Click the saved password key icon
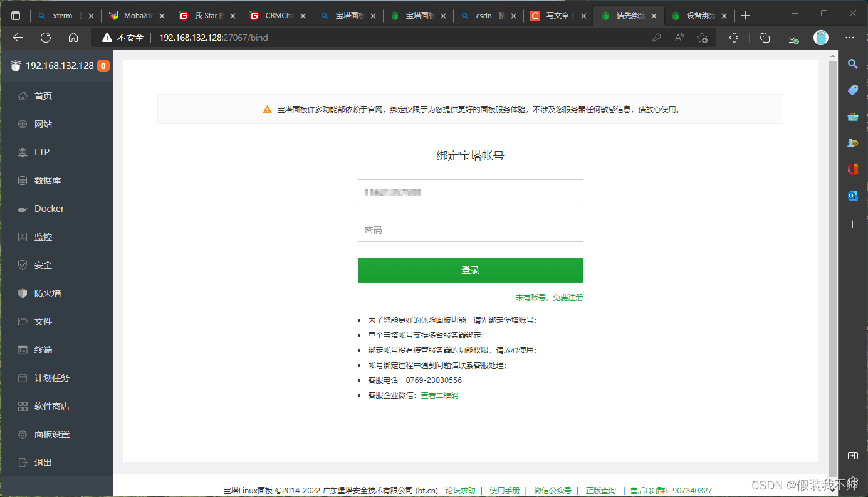Screen dimensions: 868x497 click(657, 38)
